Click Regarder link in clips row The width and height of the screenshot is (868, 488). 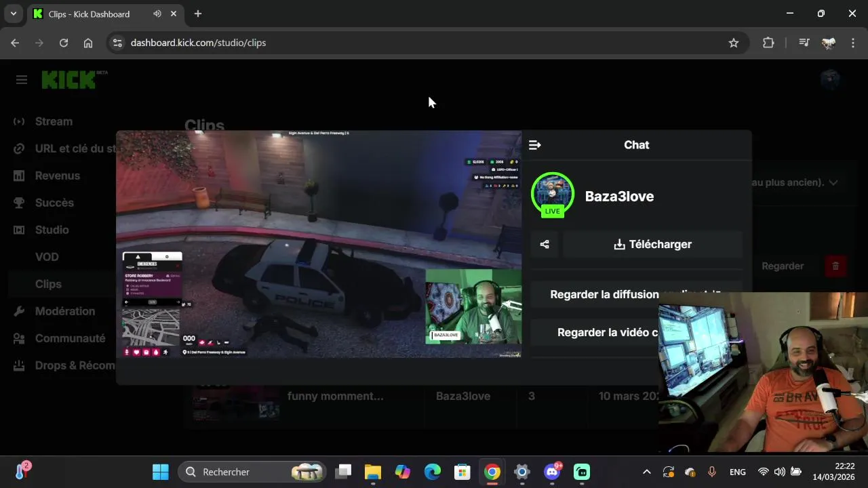(x=783, y=266)
